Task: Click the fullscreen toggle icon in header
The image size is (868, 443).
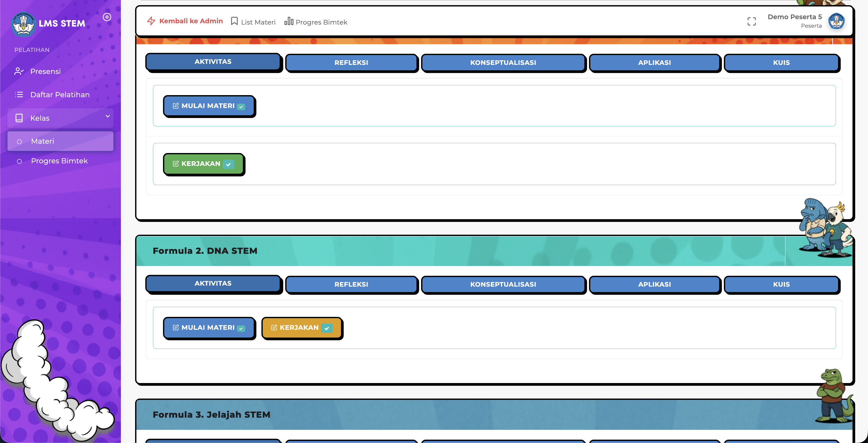Action: point(751,21)
